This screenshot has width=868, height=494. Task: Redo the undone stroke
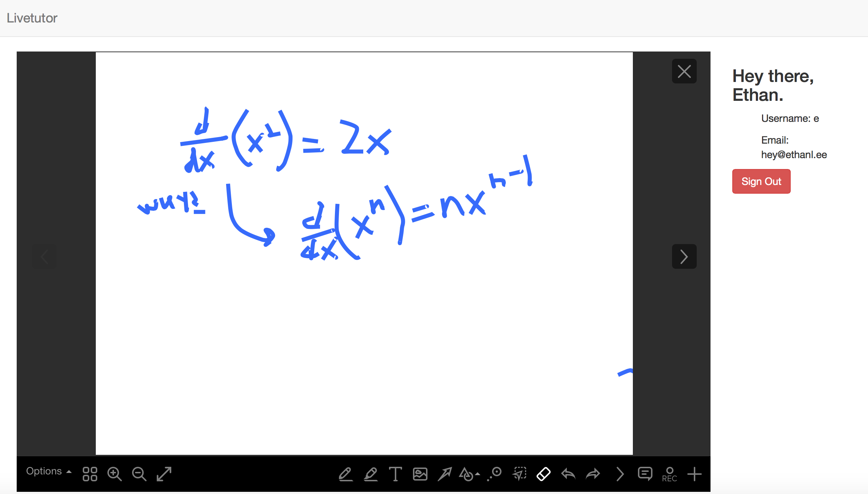[593, 474]
